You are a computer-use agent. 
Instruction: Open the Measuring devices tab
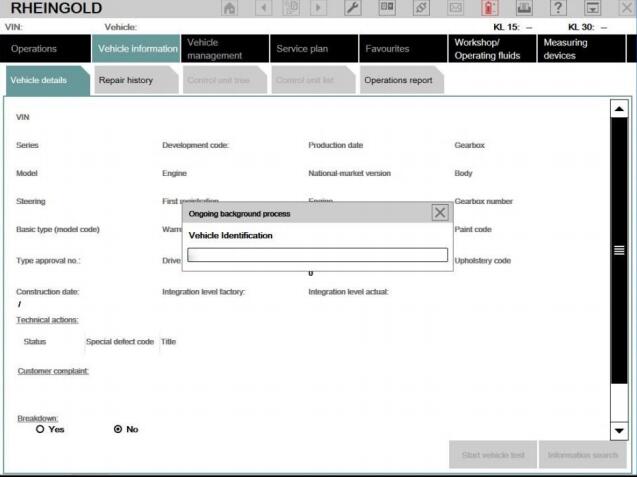(x=581, y=49)
